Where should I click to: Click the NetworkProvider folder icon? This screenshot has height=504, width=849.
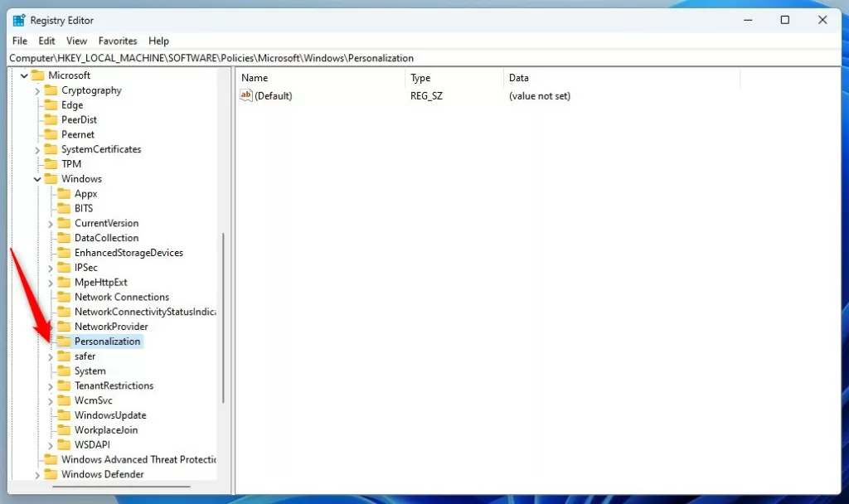click(x=64, y=326)
